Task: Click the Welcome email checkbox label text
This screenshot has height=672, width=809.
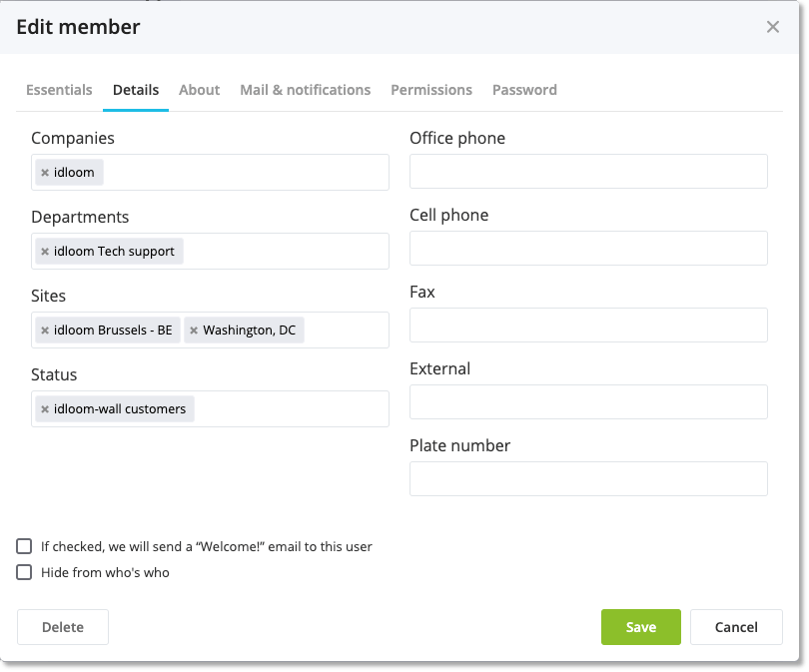Action: pos(207,546)
